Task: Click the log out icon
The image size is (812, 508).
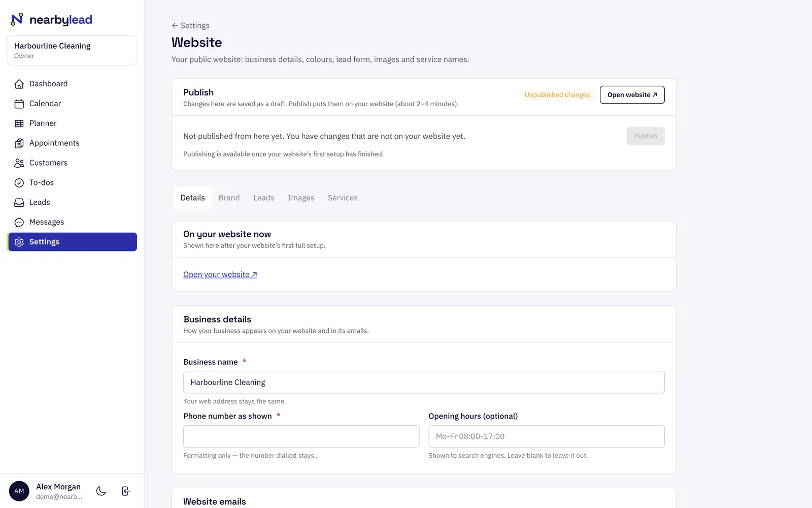Action: click(x=126, y=491)
